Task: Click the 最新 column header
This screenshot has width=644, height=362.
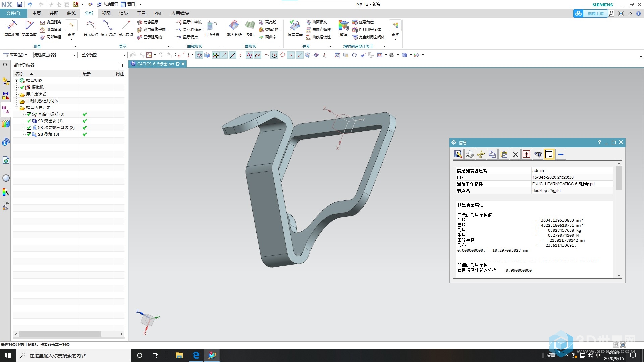Action: tap(97, 74)
